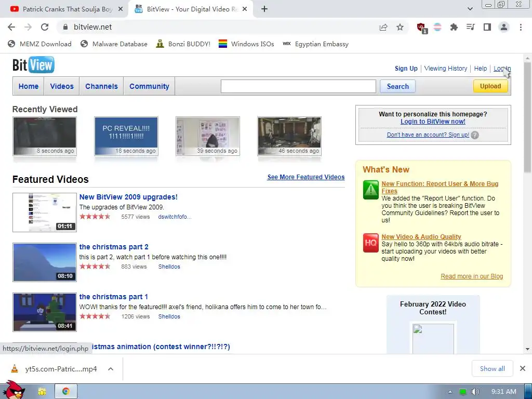Viewport: 532px width, 399px height.
Task: Open the thumbnail viewed 8 seconds ago
Action: [45, 136]
